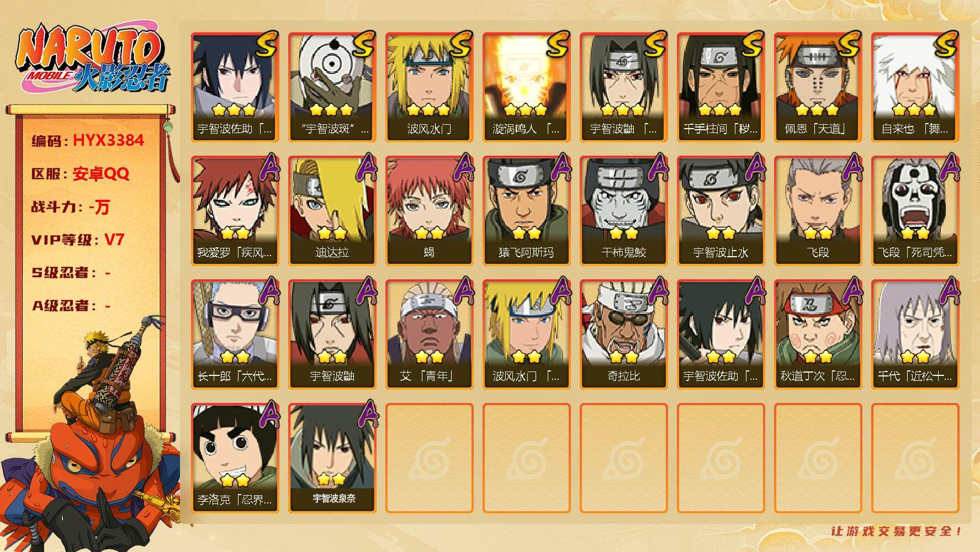Viewport: 980px width, 552px height.
Task: Click the last empty ninja slot
Action: tap(915, 458)
